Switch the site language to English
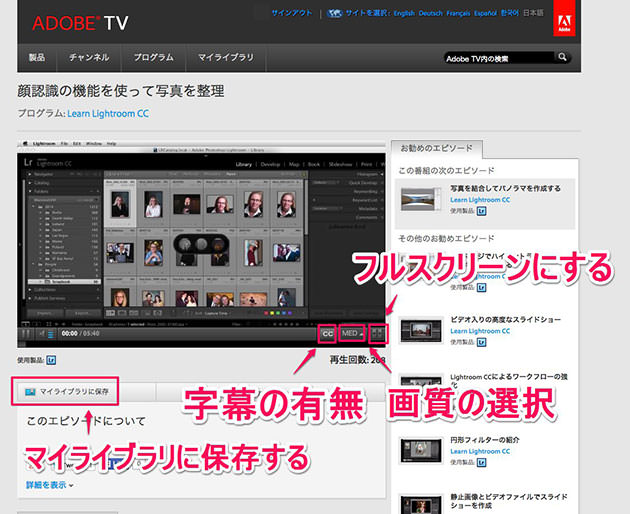Viewport: 630px width, 514px height. coord(404,13)
